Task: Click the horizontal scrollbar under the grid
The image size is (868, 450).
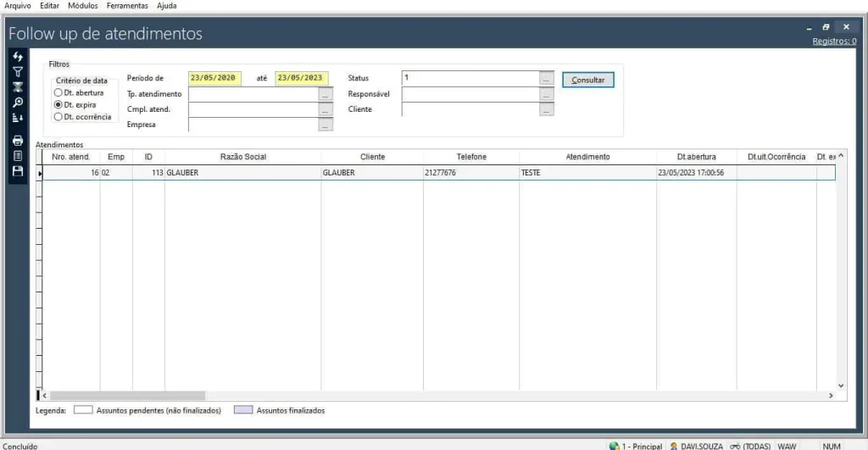Action: [x=127, y=396]
